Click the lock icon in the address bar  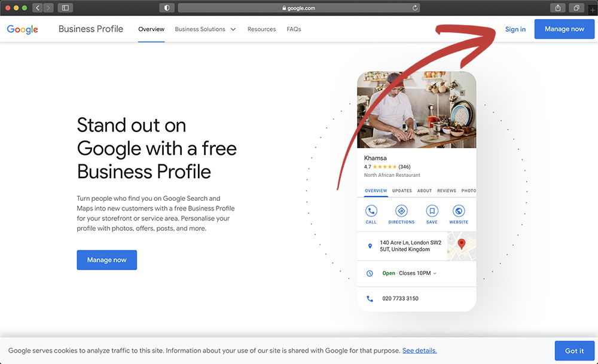284,8
